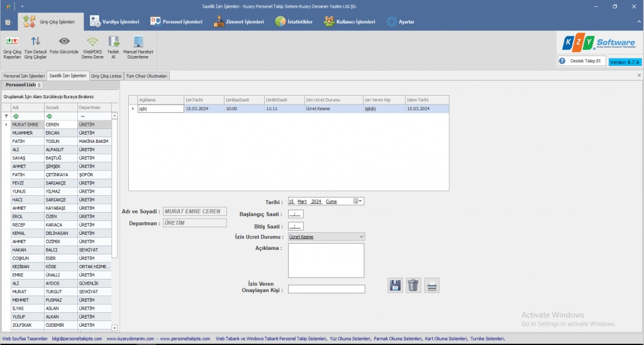Delete the record using the trash can icon
644x345 pixels.
[413, 285]
